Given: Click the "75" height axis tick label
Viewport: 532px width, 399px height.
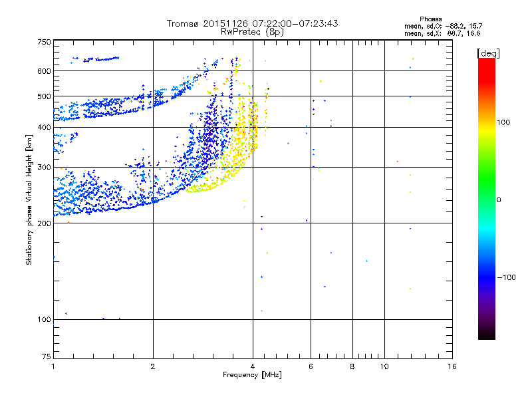Looking at the screenshot, I should point(47,356).
